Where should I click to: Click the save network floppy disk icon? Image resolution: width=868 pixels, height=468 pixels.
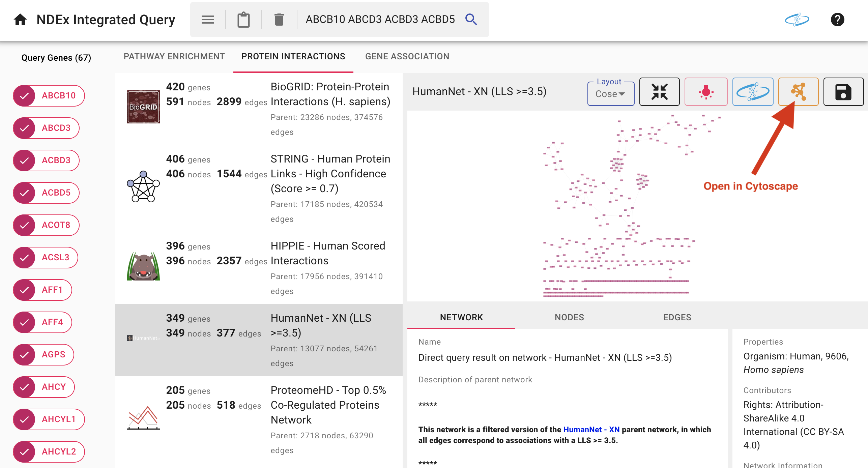pyautogui.click(x=843, y=92)
